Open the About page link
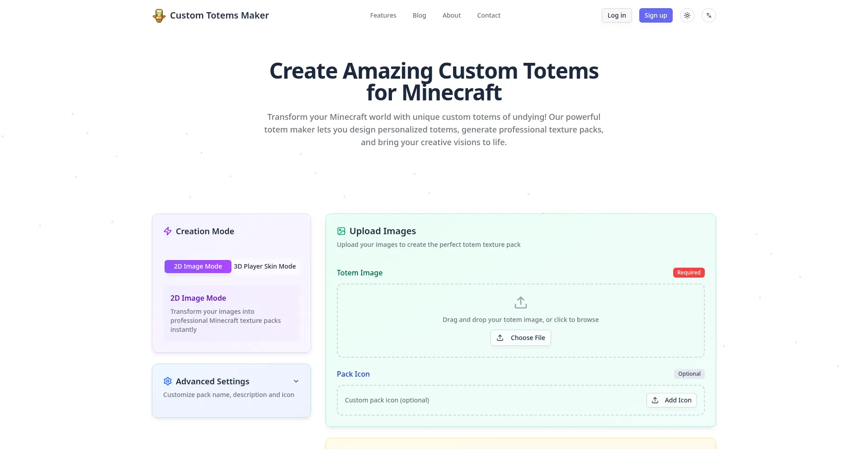Image resolution: width=868 pixels, height=449 pixels. point(452,15)
